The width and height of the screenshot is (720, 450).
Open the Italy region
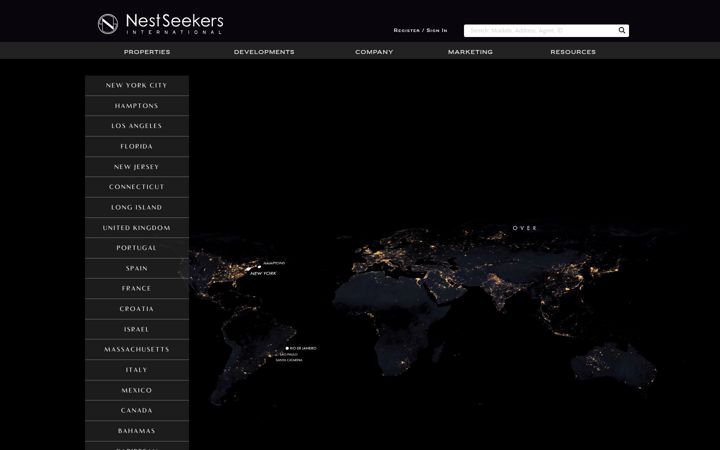137,370
